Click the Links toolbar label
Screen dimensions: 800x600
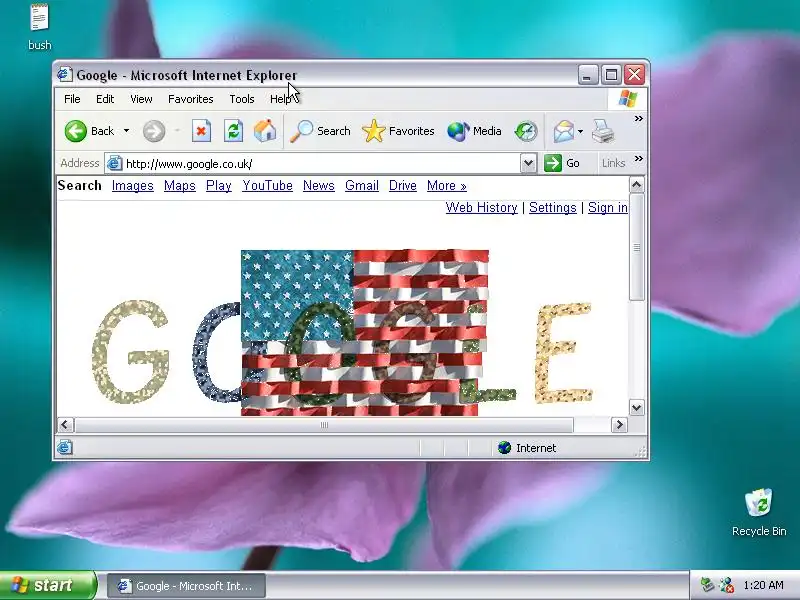tap(613, 163)
